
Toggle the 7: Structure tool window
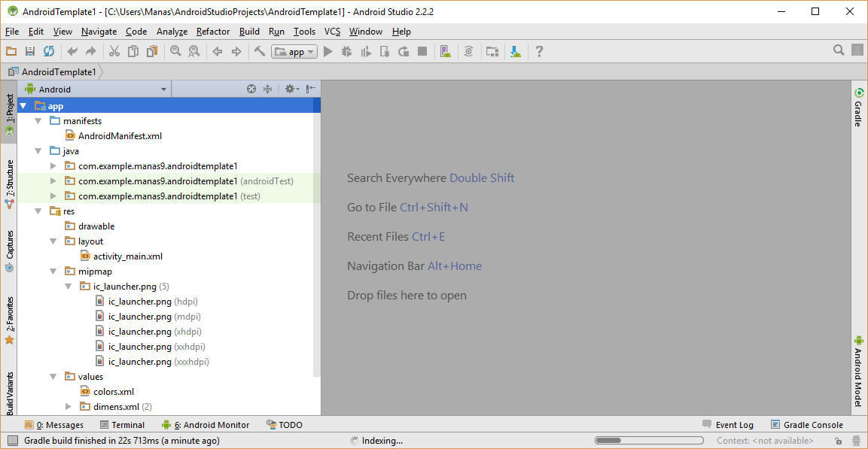click(10, 184)
